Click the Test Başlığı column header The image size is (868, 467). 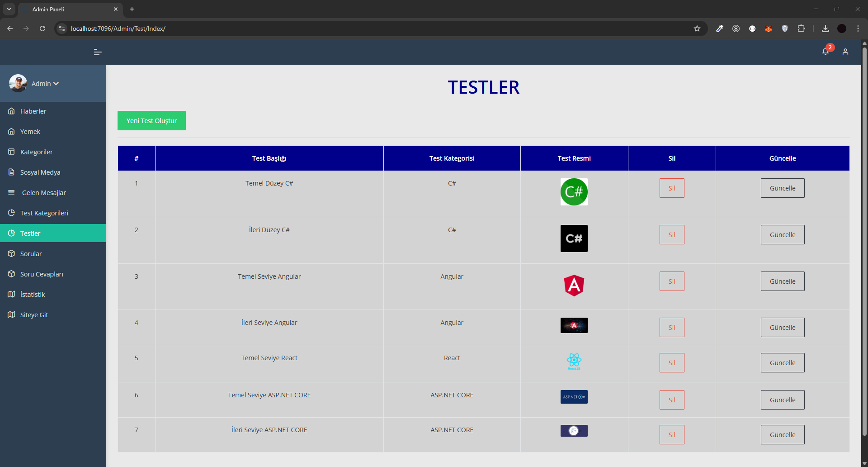[x=269, y=158]
